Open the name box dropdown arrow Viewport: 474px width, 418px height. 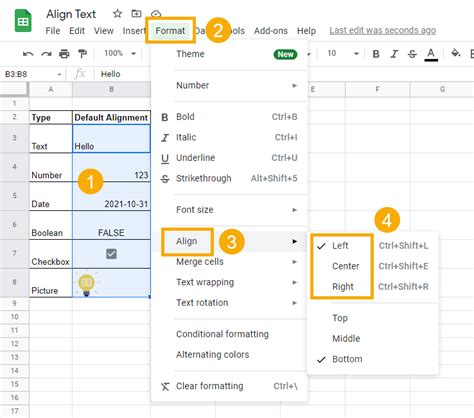59,74
